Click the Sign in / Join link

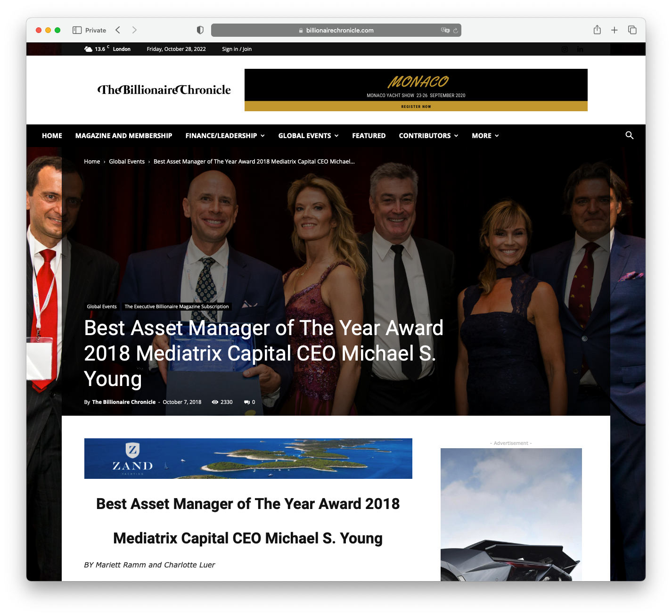point(236,49)
